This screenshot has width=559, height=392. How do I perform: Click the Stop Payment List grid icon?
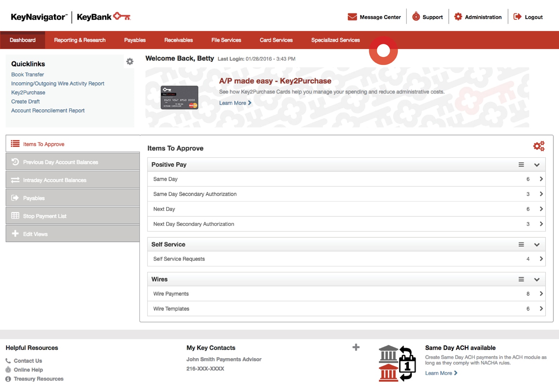click(15, 216)
